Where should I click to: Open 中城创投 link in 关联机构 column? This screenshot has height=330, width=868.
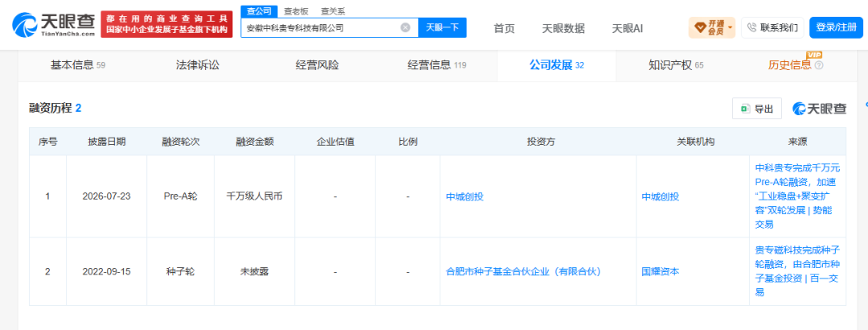(x=660, y=196)
